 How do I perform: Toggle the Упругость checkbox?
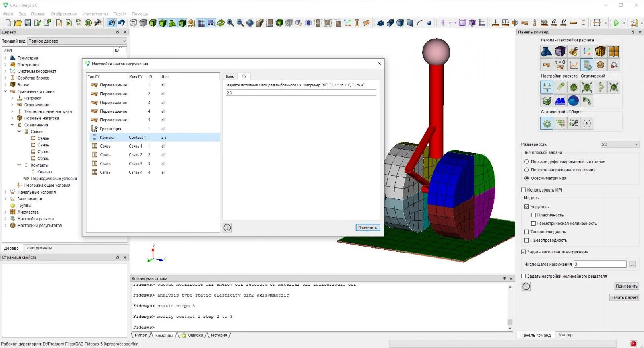[x=526, y=207]
